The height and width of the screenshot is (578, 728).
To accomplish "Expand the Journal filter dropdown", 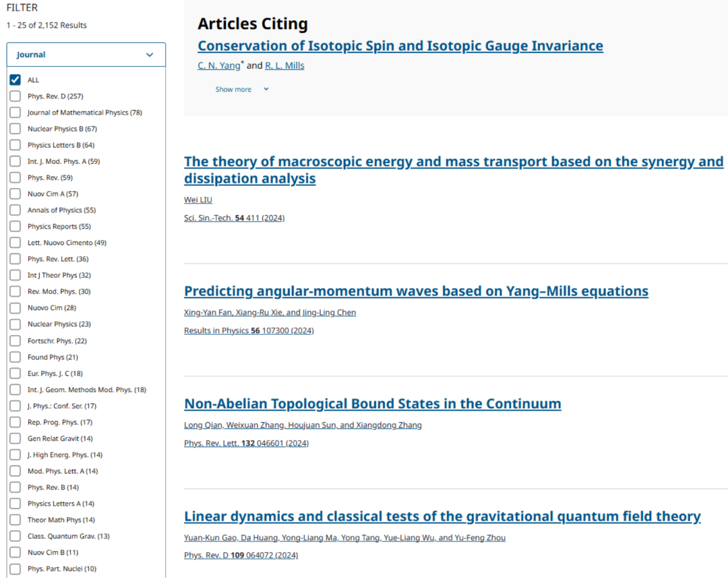I will 86,55.
